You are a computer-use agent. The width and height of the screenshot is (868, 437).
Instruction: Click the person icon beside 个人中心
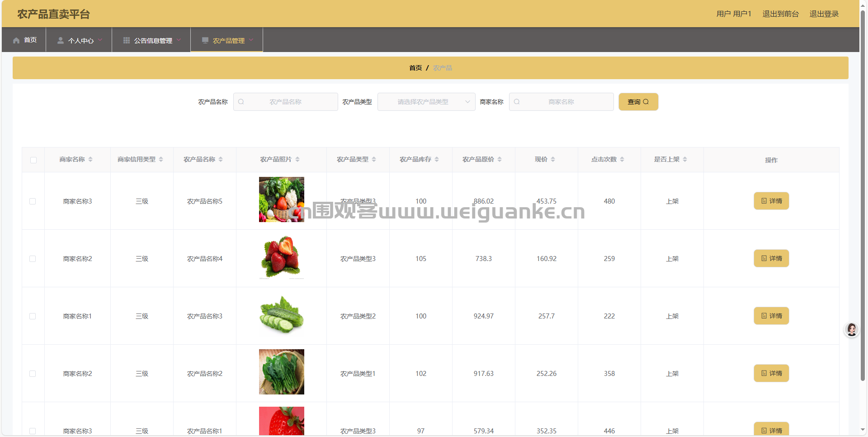point(60,40)
